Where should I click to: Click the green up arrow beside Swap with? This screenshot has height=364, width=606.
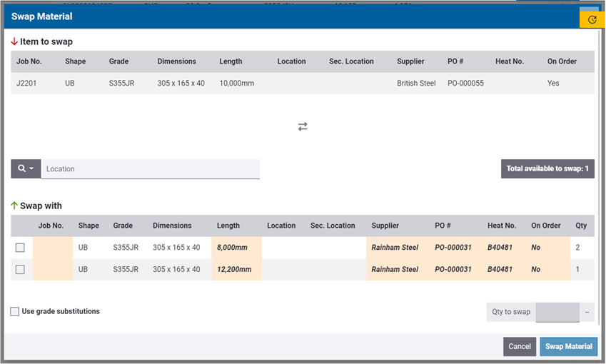click(14, 206)
